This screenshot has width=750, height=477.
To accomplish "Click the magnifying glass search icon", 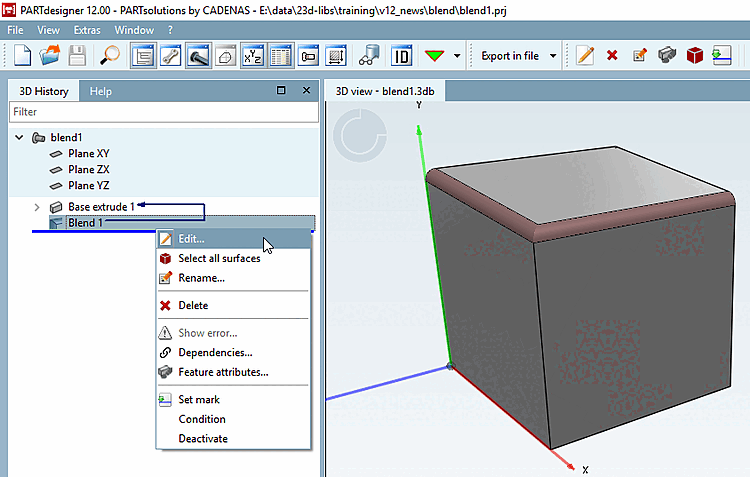I will tap(110, 56).
